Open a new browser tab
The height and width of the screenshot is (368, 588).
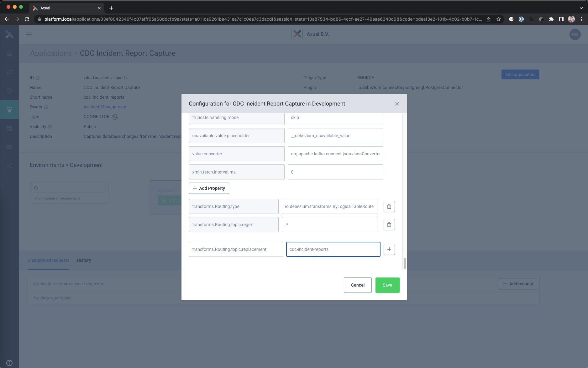click(111, 8)
